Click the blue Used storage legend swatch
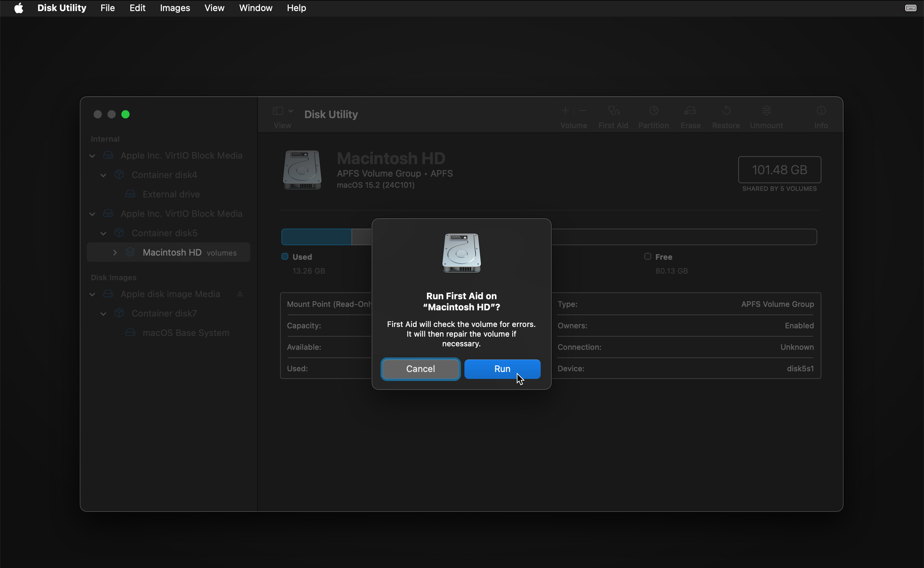Image resolution: width=924 pixels, height=568 pixels. [285, 257]
